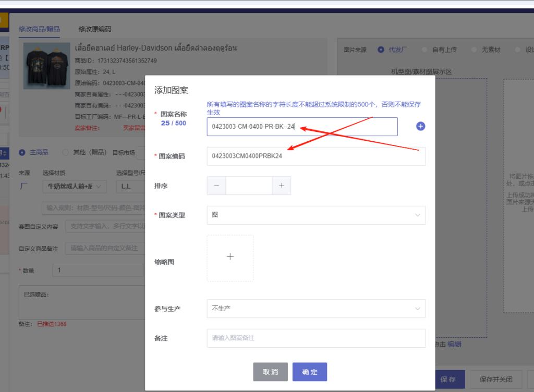Select the 主商品 radio button
The width and height of the screenshot is (534, 392).
coord(22,152)
